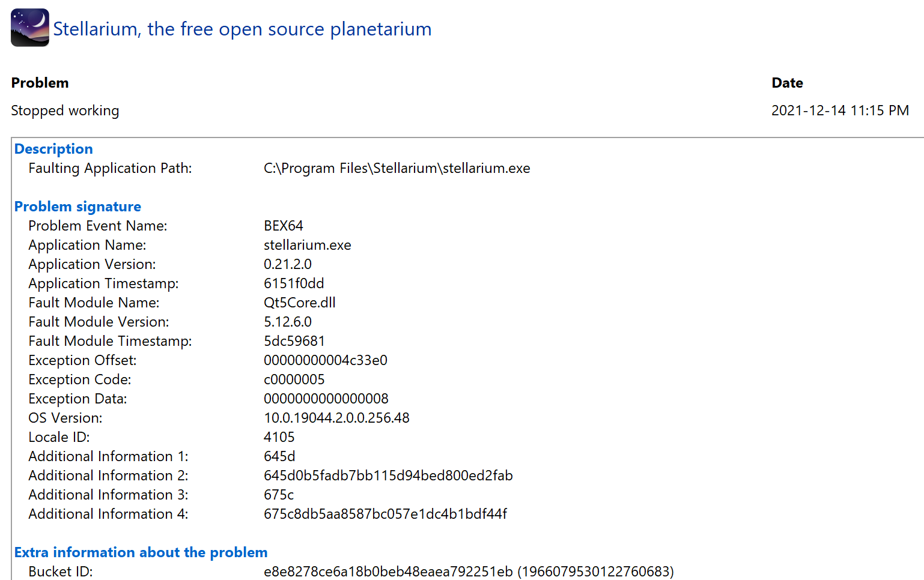Select Additional Information 1 value 645d
This screenshot has height=580, width=924.
click(279, 456)
